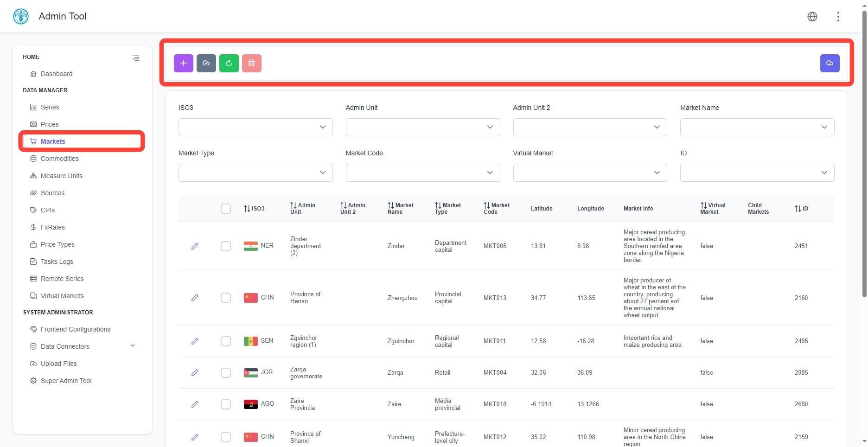This screenshot has width=868, height=447.
Task: Check the Zarqa row checkbox
Action: tap(226, 373)
